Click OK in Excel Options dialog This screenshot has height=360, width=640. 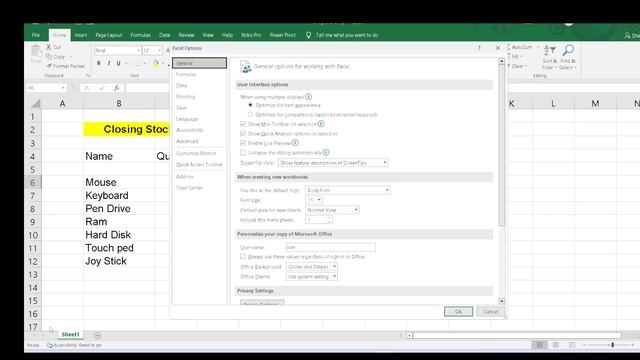(x=458, y=311)
